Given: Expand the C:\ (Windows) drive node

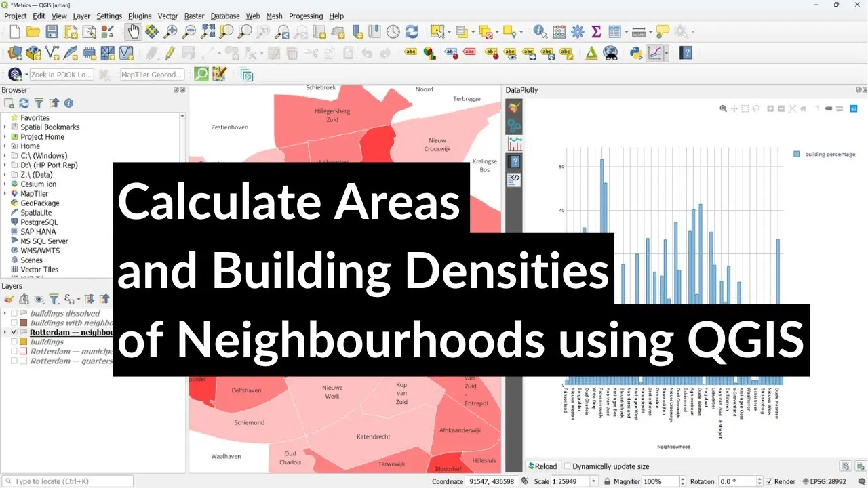Looking at the screenshot, I should (5, 156).
